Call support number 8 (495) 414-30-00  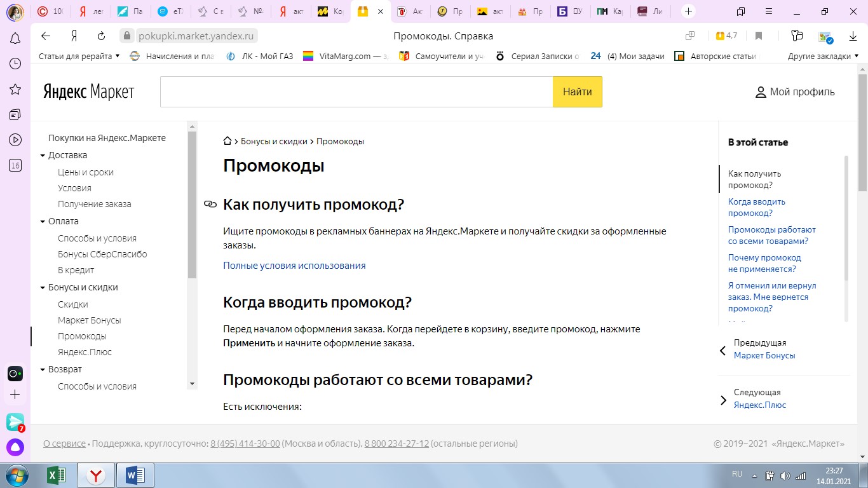click(245, 444)
